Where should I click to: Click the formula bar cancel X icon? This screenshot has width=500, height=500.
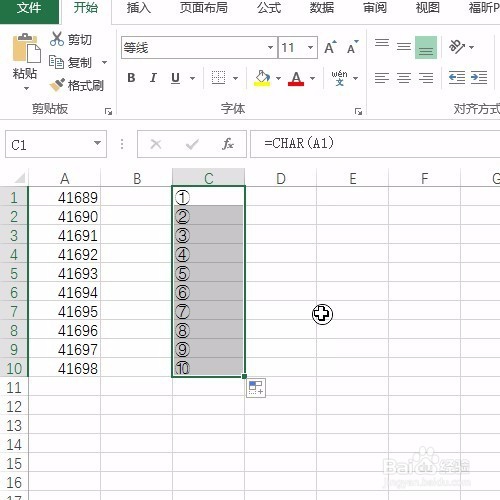156,144
